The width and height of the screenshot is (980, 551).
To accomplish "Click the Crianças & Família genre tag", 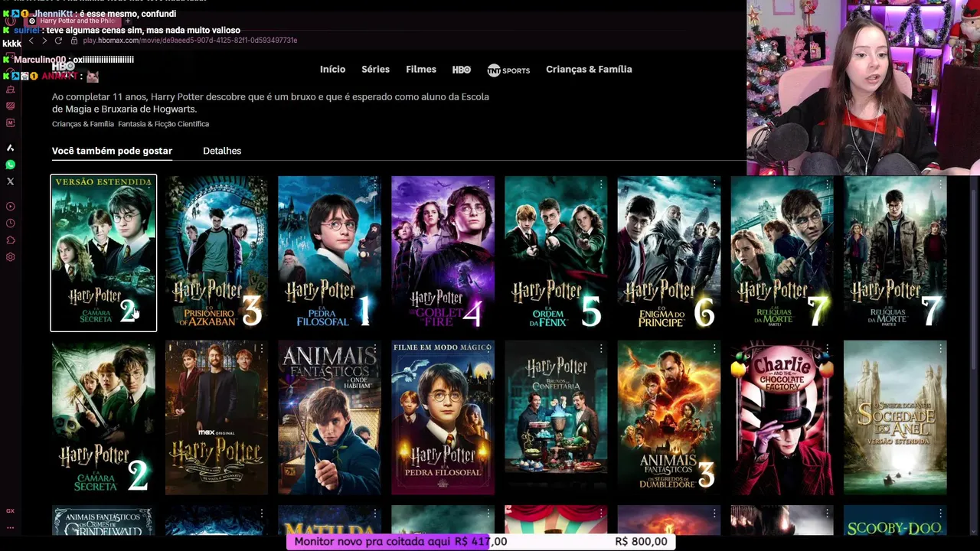I will pyautogui.click(x=83, y=124).
